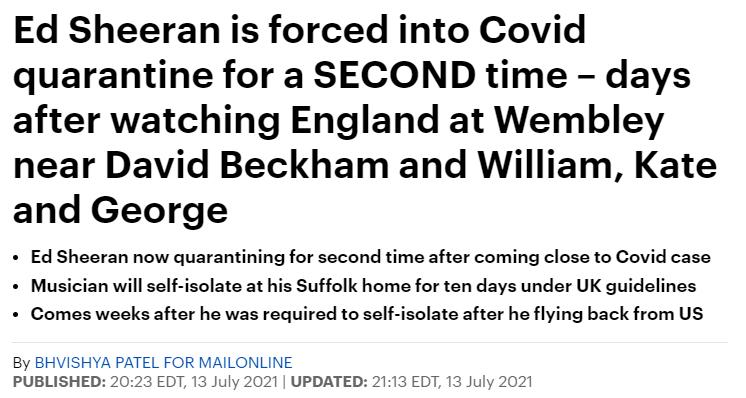Click the UPDATED timestamp 21:13 EDT

[452, 382]
